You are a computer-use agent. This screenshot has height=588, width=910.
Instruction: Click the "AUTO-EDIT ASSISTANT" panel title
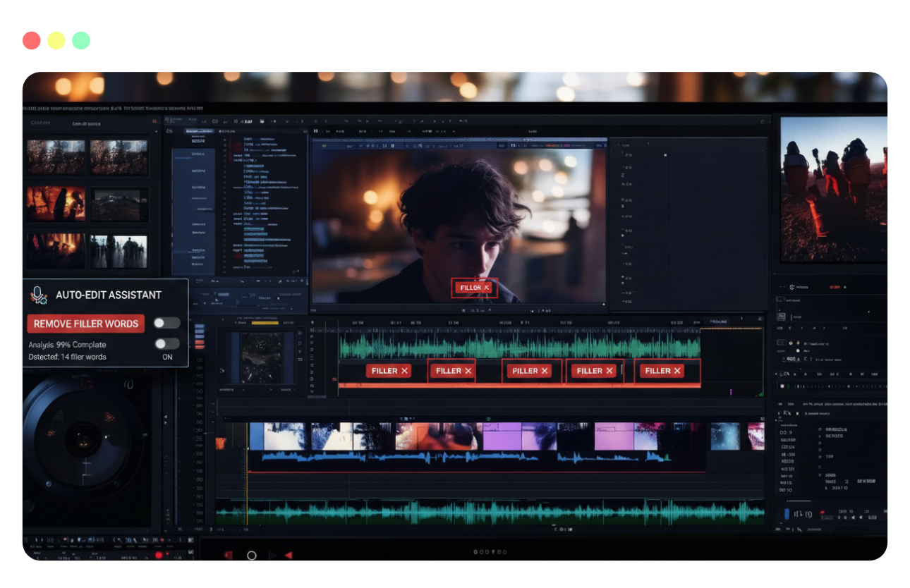(109, 295)
